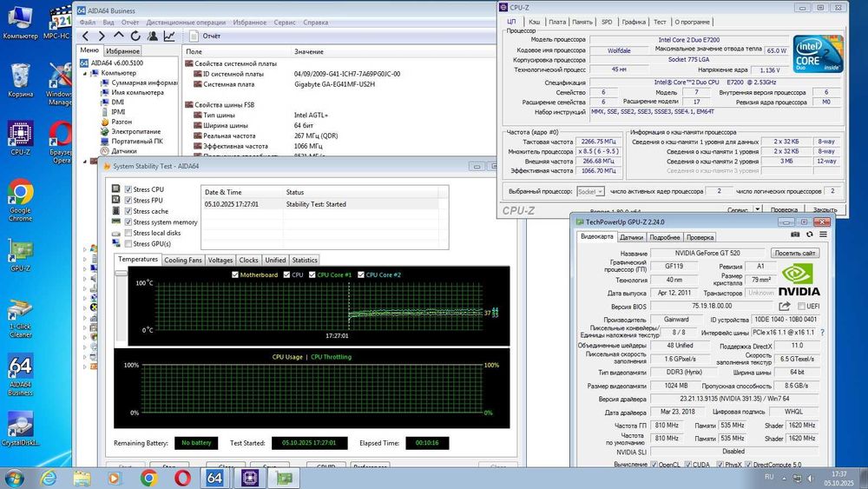
Task: Open Opera from the taskbar
Action: (x=182, y=478)
